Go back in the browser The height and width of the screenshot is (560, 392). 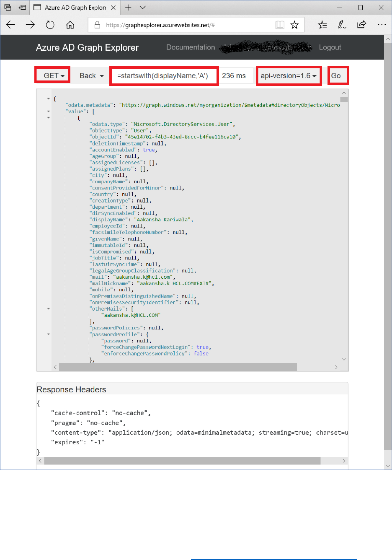coord(11,25)
